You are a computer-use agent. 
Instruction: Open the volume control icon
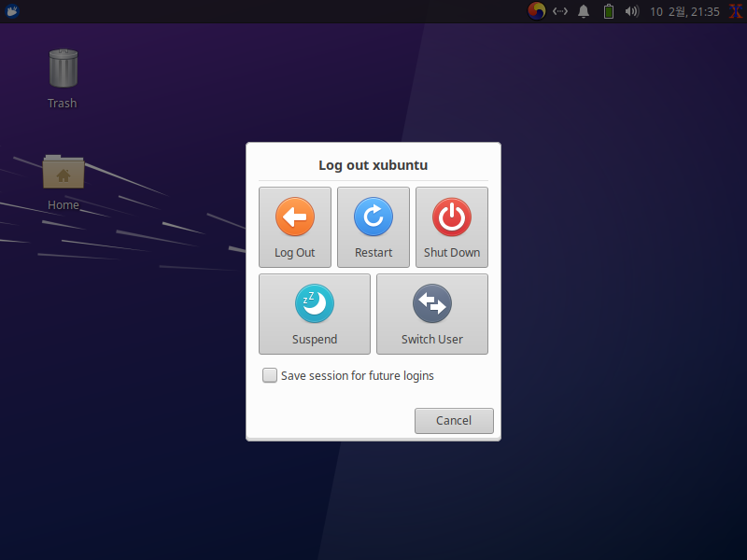[632, 11]
